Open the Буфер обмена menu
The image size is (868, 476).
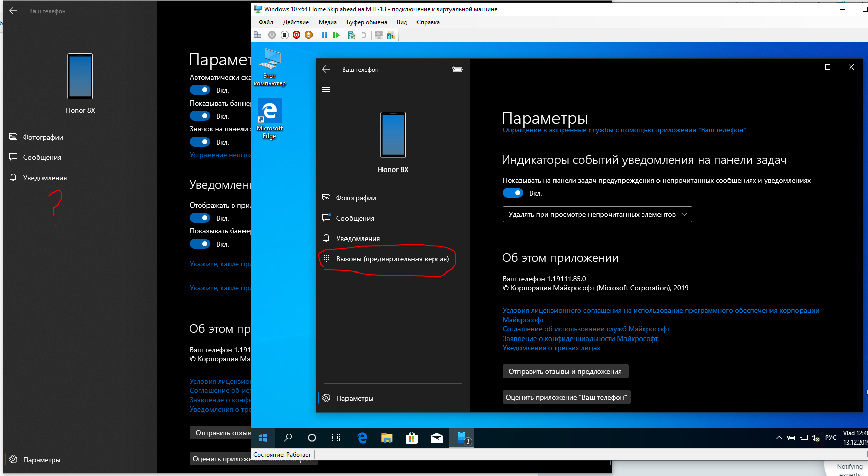click(x=367, y=22)
